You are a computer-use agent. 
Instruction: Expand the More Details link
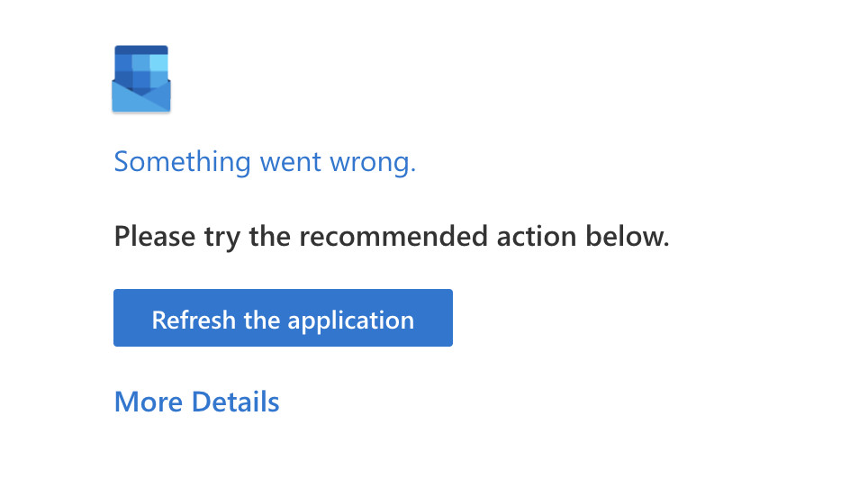coord(196,402)
